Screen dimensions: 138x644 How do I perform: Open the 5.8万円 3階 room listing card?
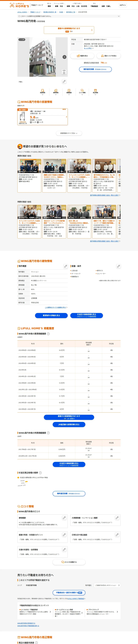(x=43, y=117)
